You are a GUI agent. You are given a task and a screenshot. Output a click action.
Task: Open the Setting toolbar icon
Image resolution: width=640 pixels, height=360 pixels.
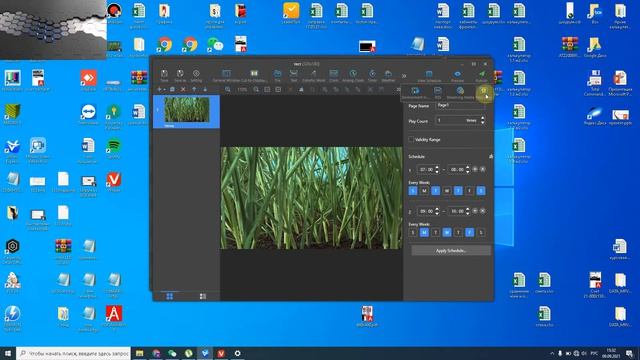[196, 75]
